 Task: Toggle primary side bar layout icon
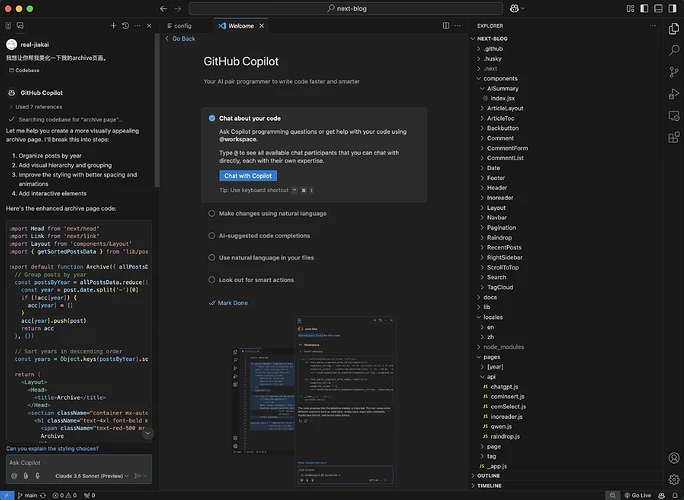pos(644,8)
